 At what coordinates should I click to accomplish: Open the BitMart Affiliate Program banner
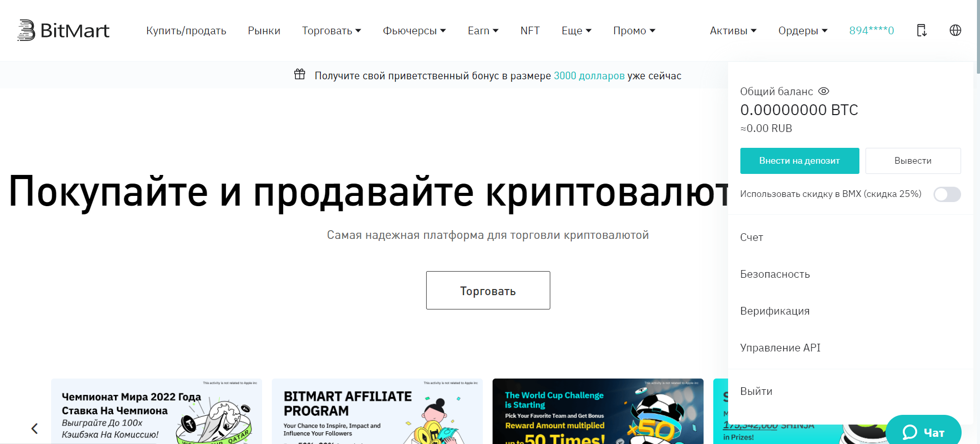click(x=377, y=411)
